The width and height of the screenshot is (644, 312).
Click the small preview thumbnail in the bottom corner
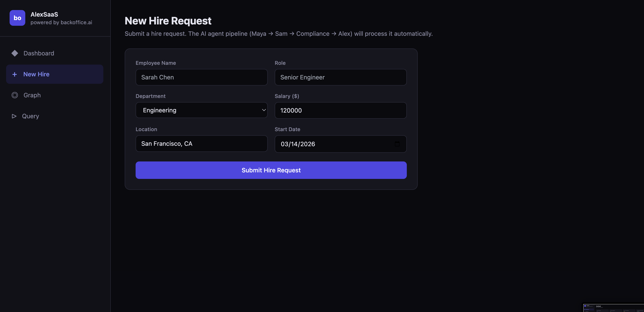click(613, 308)
